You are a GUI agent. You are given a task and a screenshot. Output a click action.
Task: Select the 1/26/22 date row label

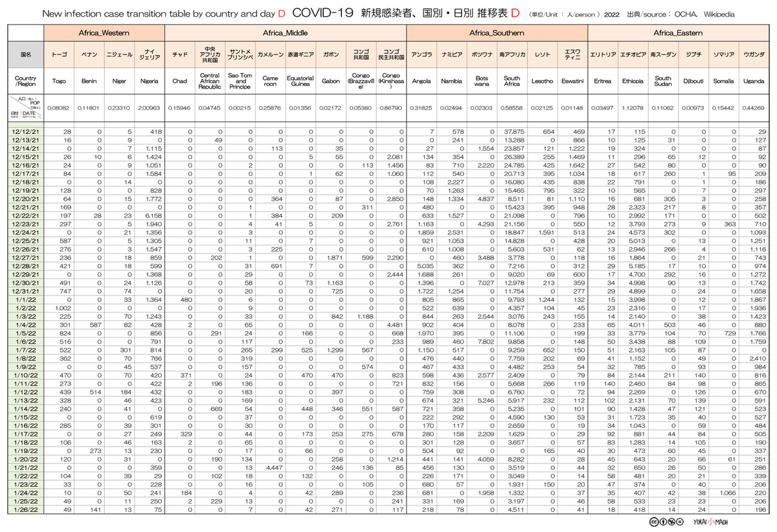tap(26, 510)
